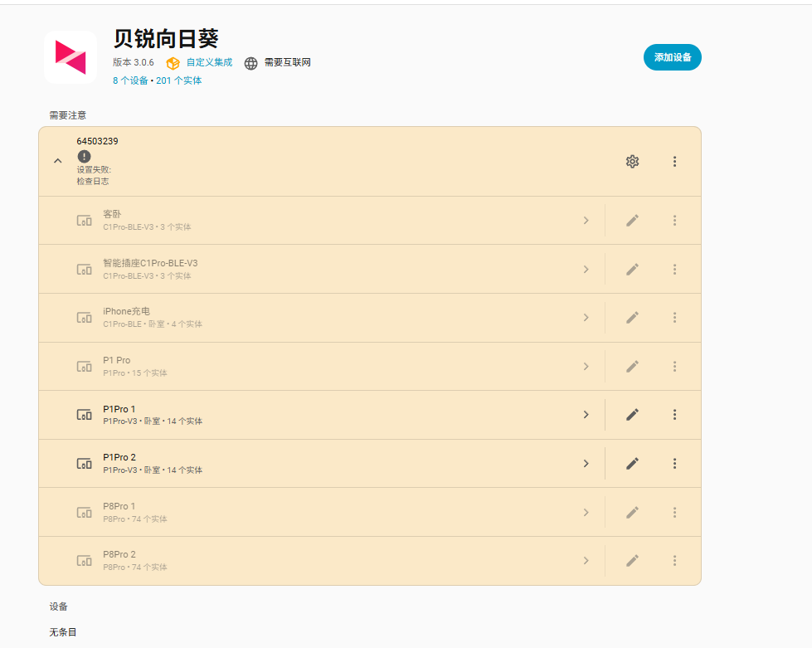812x648 pixels.
Task: Open P1Pro 2 details chevron
Action: 586,464
